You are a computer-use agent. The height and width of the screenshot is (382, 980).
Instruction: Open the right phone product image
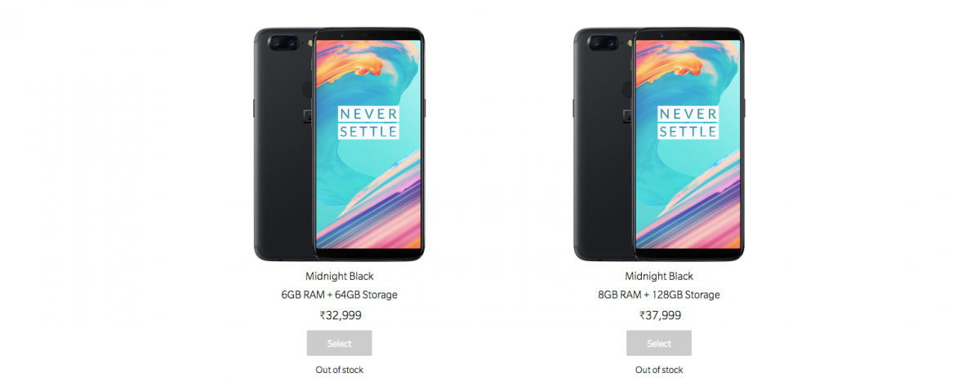(x=659, y=144)
